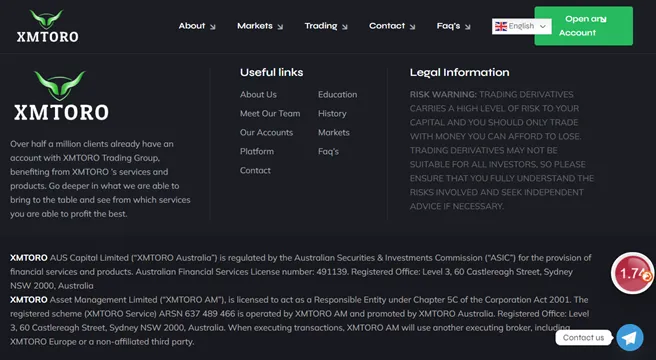Viewport: 656px width, 360px height.
Task: Click the Contact us label button
Action: pyautogui.click(x=584, y=337)
